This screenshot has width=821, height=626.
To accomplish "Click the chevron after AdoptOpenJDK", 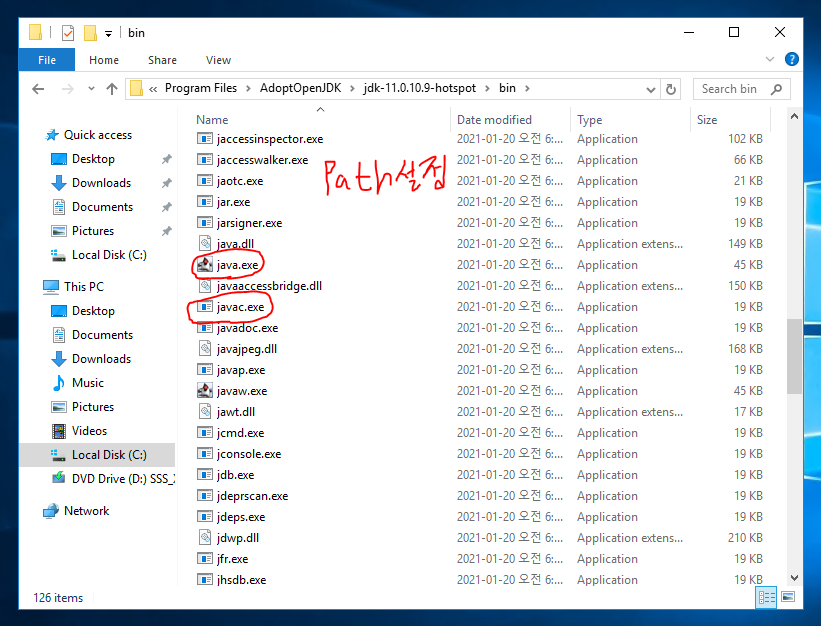I will (352, 88).
